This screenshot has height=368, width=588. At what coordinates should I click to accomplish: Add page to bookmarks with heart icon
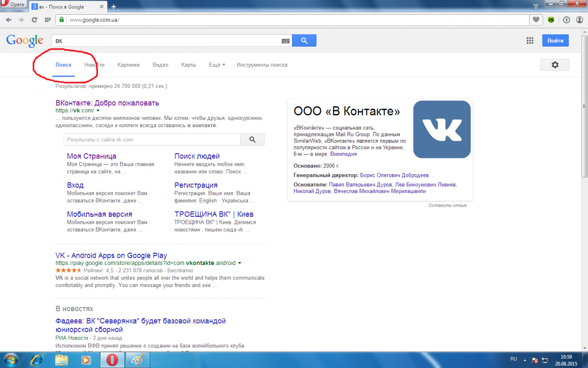pyautogui.click(x=536, y=20)
